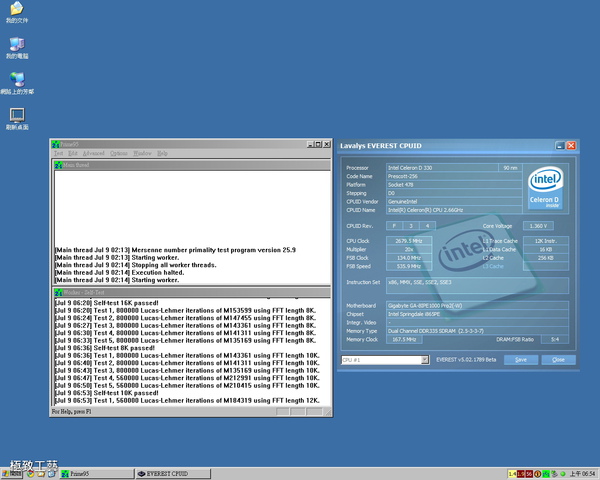Click the Motherboard value 'Gigabyte GA-8IPE1000 Pro2(-W)'

click(477, 306)
